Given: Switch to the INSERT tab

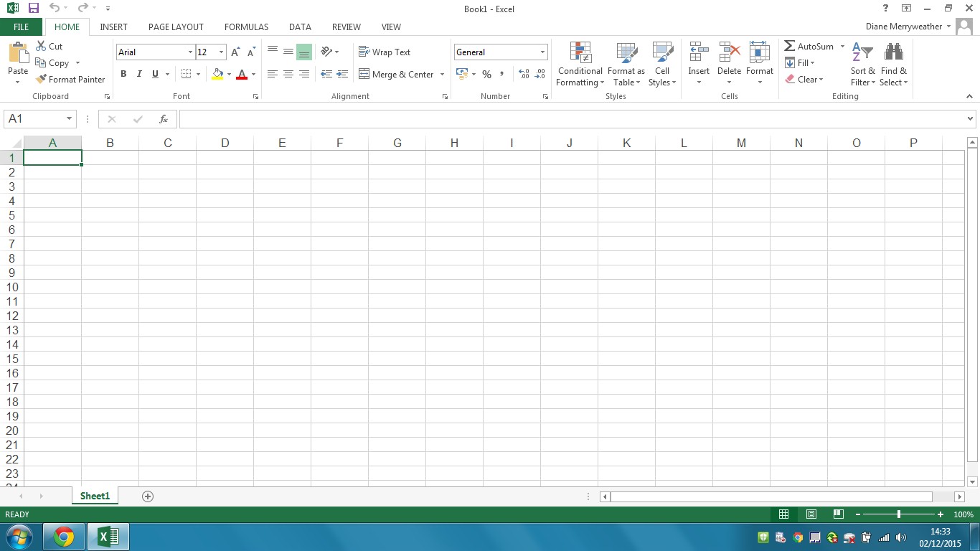Looking at the screenshot, I should [113, 27].
